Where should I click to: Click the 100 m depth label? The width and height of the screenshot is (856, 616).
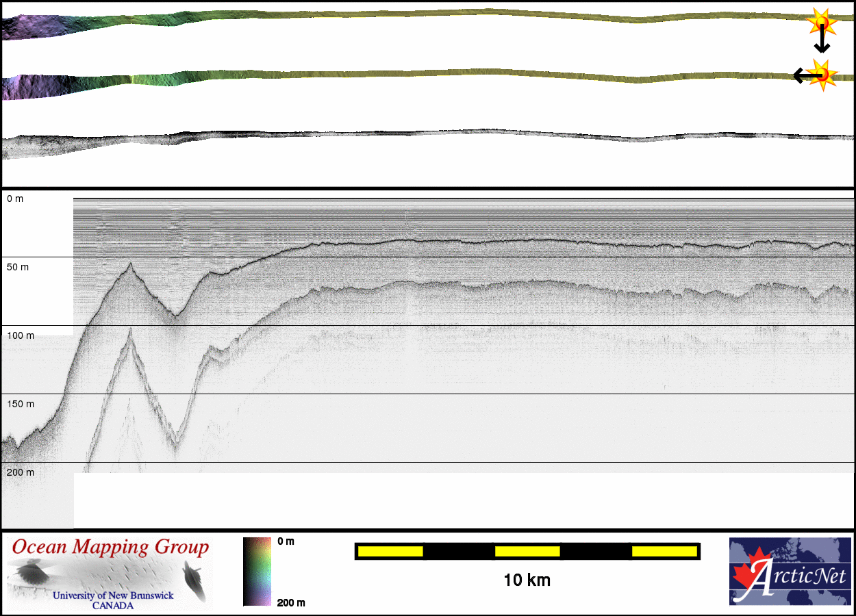(x=20, y=335)
